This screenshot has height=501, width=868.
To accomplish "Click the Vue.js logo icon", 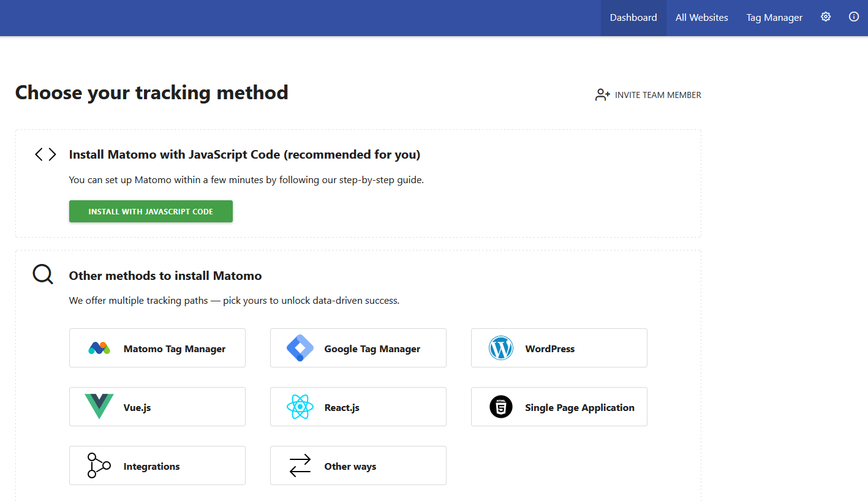I will point(99,407).
